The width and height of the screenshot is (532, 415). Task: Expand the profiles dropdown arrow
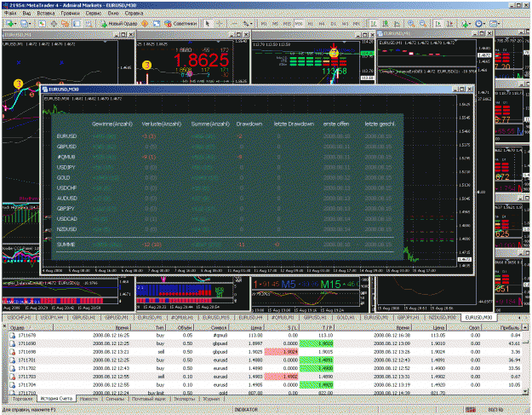[x=30, y=24]
